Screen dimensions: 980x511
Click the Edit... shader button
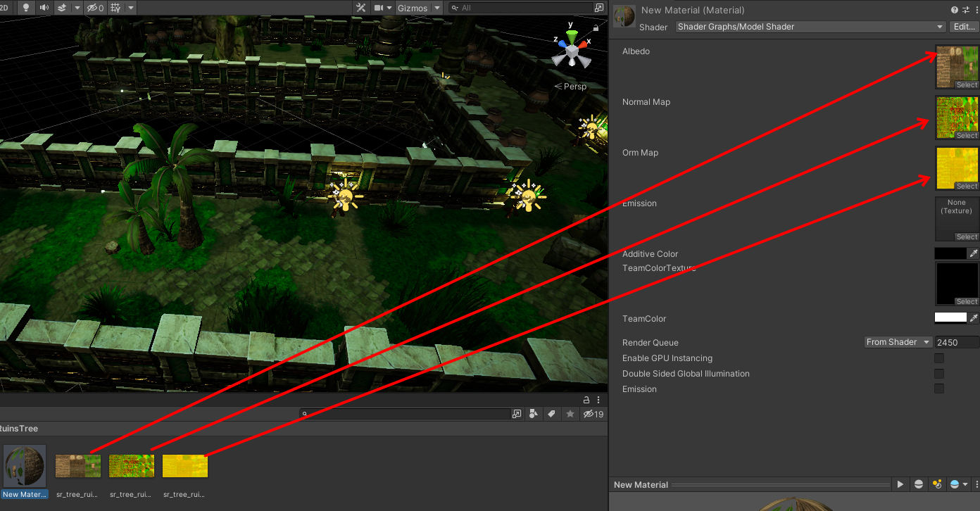click(x=963, y=27)
